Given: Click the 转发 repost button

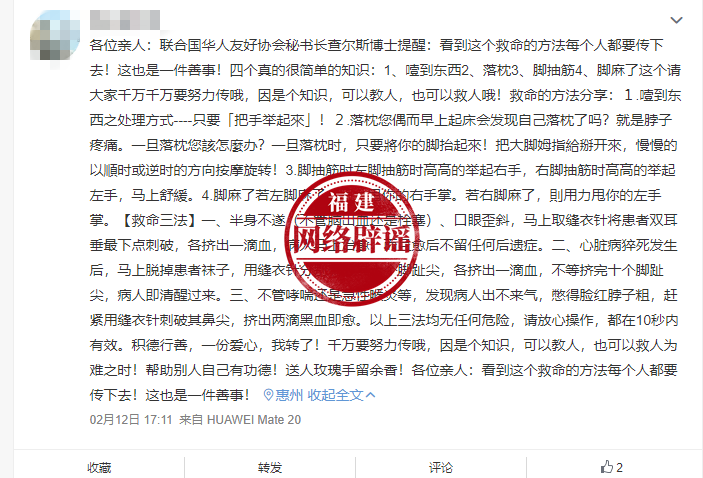Looking at the screenshot, I should tap(270, 468).
